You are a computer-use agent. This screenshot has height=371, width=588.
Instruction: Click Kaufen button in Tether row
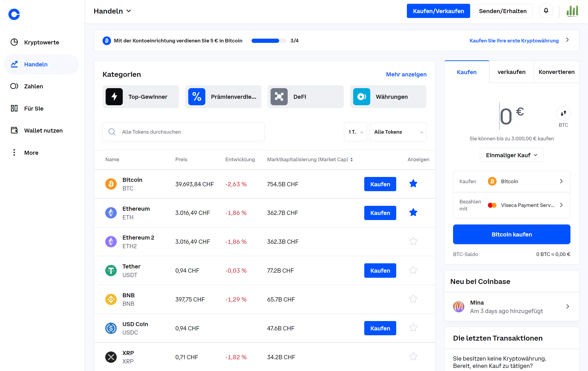pyautogui.click(x=380, y=270)
